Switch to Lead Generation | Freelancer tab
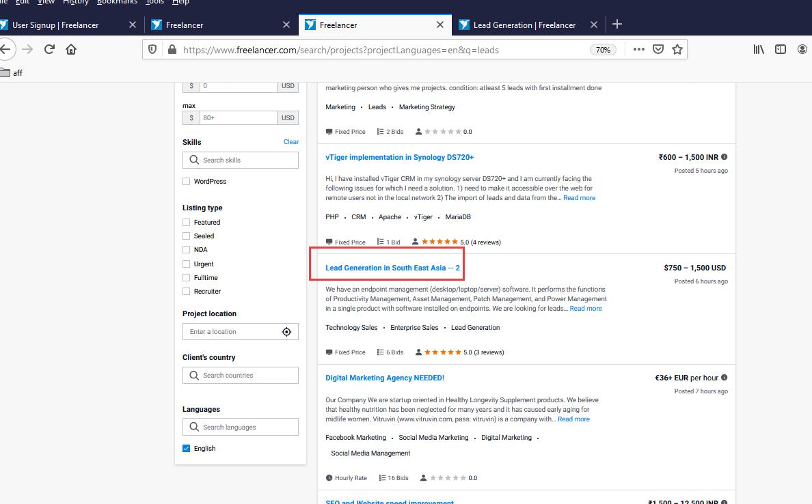Viewport: 812px width, 504px height. coord(524,25)
